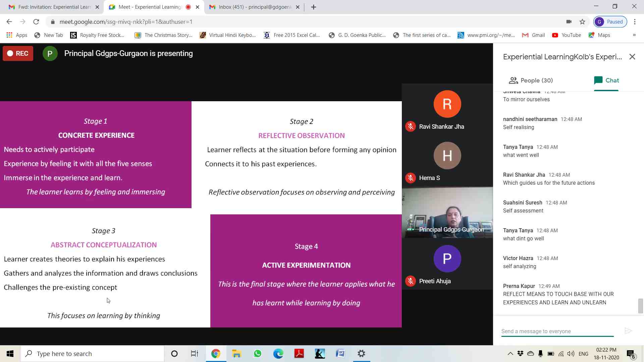Image resolution: width=644 pixels, height=362 pixels.
Task: Open Settings gear on the taskbar
Action: pyautogui.click(x=361, y=354)
